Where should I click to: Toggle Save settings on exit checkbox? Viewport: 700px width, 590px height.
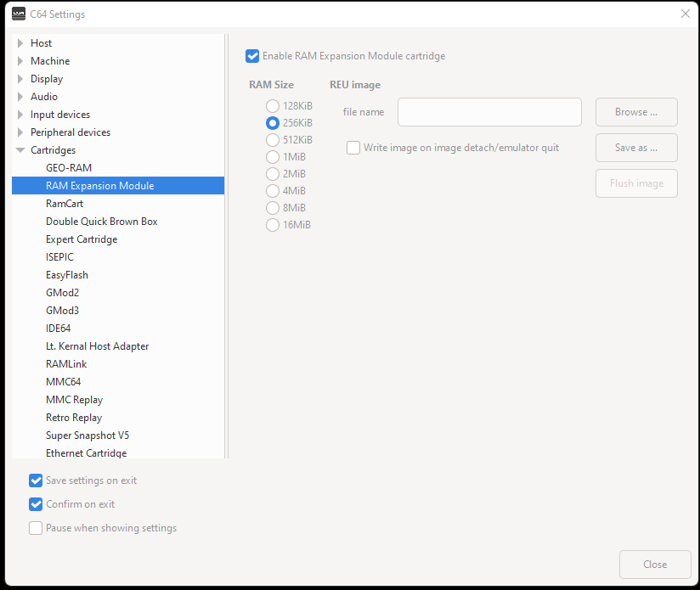click(36, 480)
